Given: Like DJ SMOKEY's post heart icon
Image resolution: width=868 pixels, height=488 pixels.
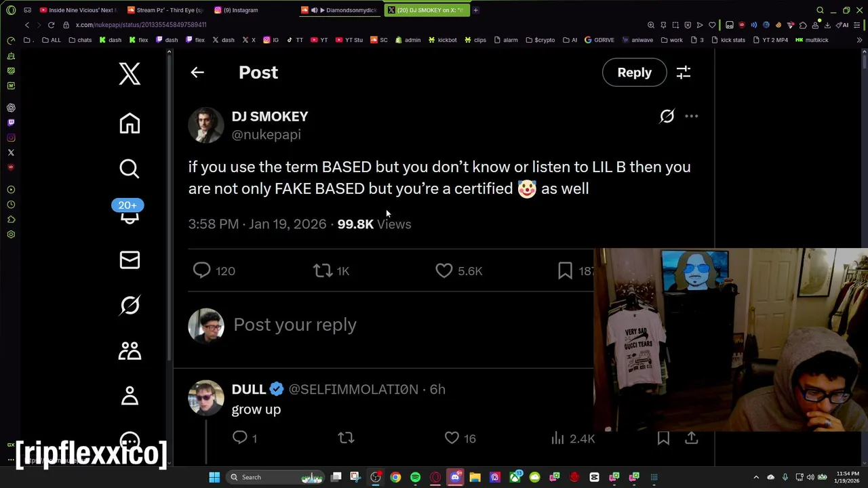Looking at the screenshot, I should coord(443,271).
